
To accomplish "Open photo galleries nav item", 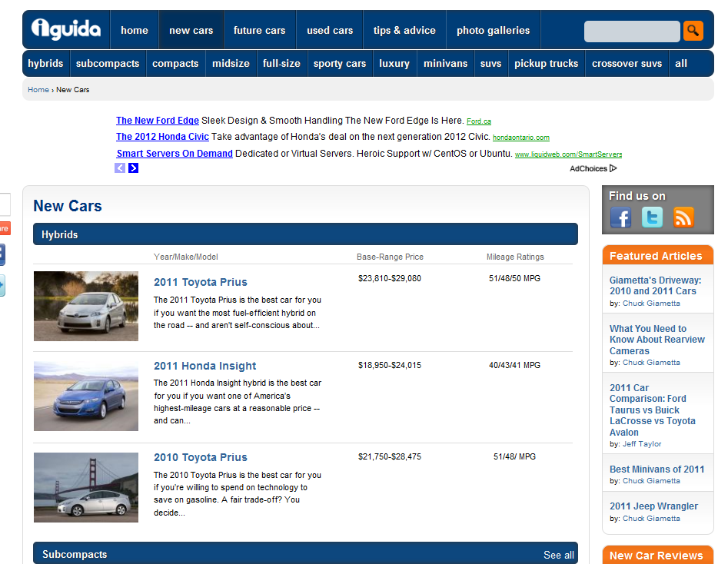I will [x=493, y=30].
